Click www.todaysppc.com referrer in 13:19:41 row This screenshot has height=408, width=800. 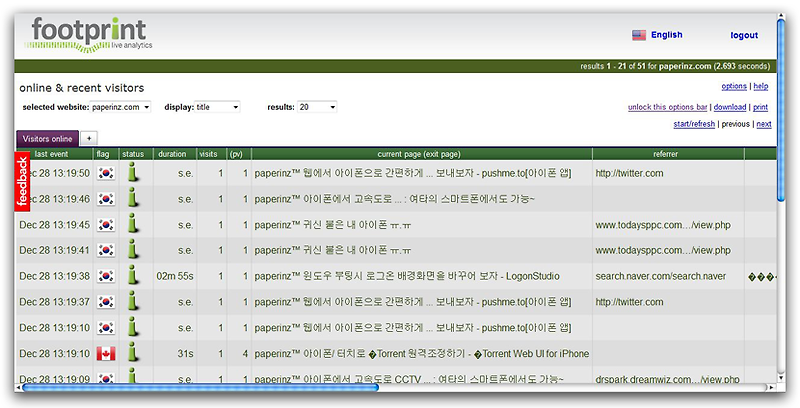pyautogui.click(x=663, y=250)
